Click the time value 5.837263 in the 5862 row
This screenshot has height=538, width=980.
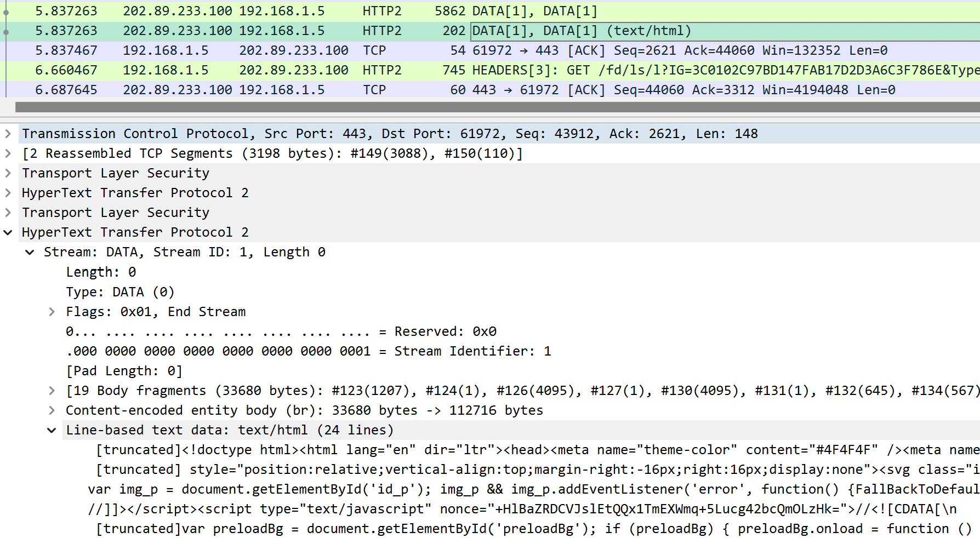(x=66, y=11)
